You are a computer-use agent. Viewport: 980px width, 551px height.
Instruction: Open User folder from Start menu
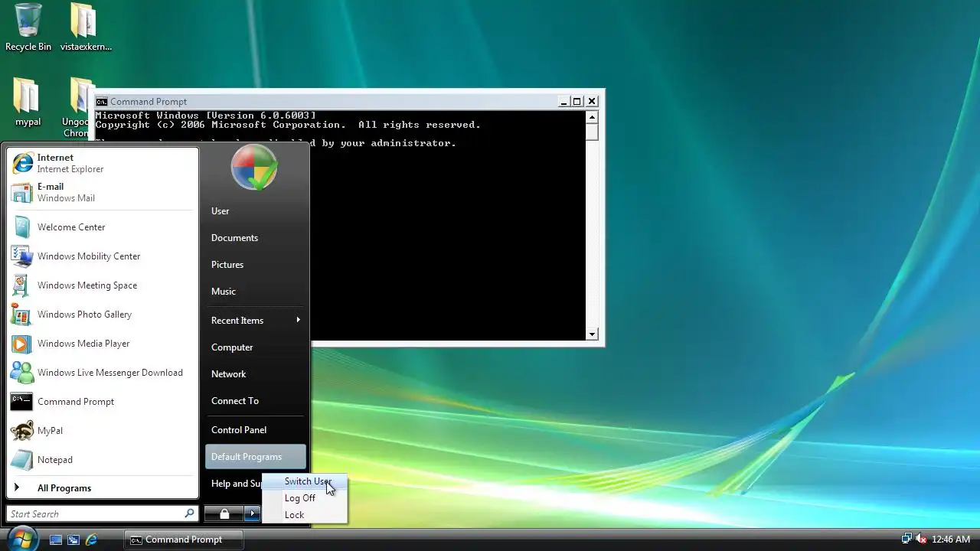tap(255, 211)
